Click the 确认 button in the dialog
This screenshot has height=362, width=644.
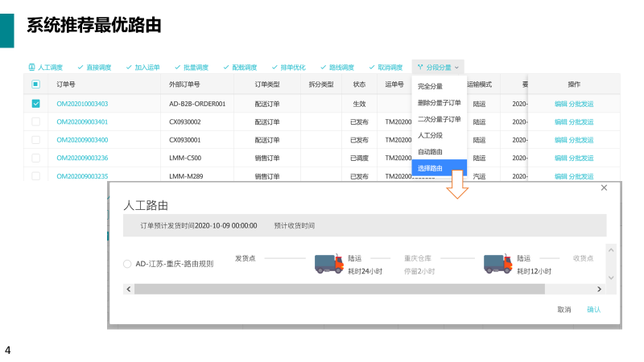(593, 310)
